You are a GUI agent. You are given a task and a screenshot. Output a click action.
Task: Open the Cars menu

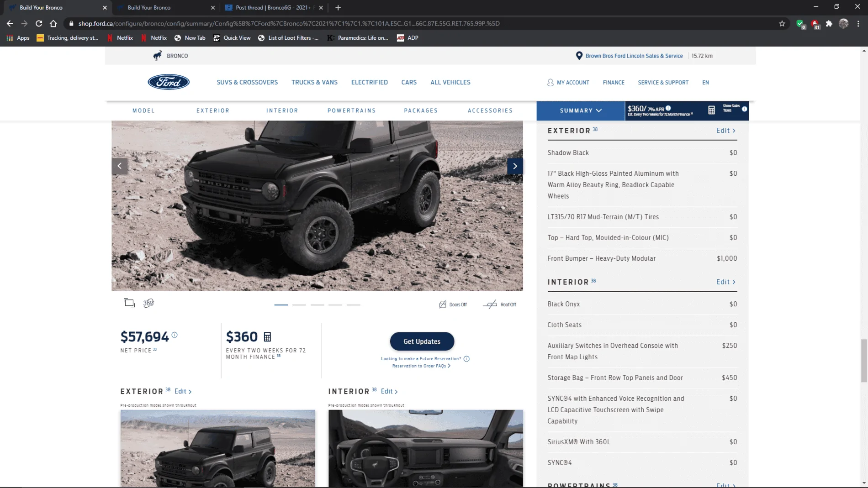(409, 82)
